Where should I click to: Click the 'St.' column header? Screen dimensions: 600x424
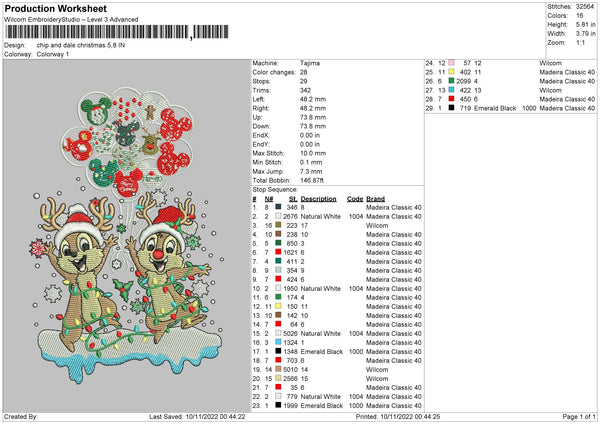point(293,199)
